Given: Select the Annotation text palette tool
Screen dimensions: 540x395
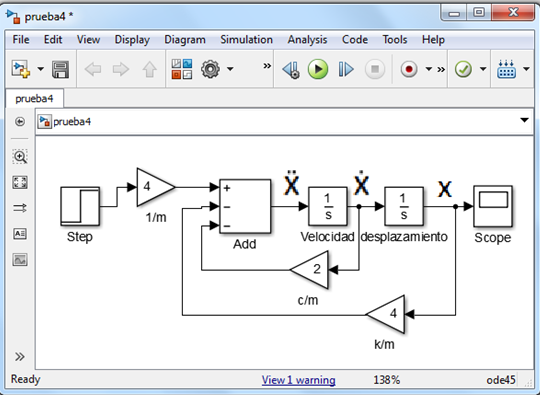Looking at the screenshot, I should click(x=20, y=234).
